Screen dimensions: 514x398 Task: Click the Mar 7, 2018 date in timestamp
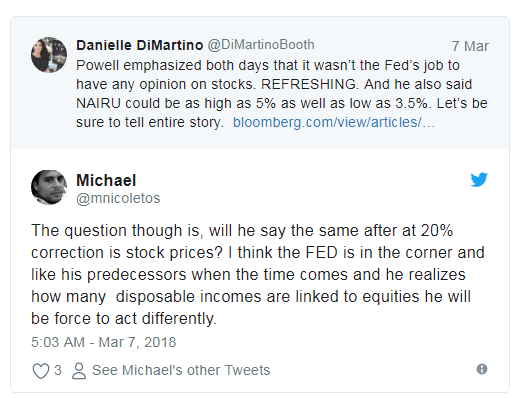[x=137, y=342]
